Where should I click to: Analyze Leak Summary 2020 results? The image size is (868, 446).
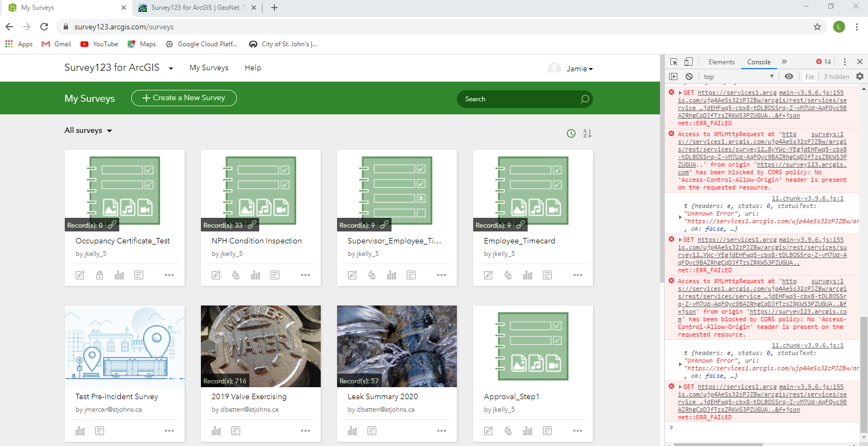(352, 431)
